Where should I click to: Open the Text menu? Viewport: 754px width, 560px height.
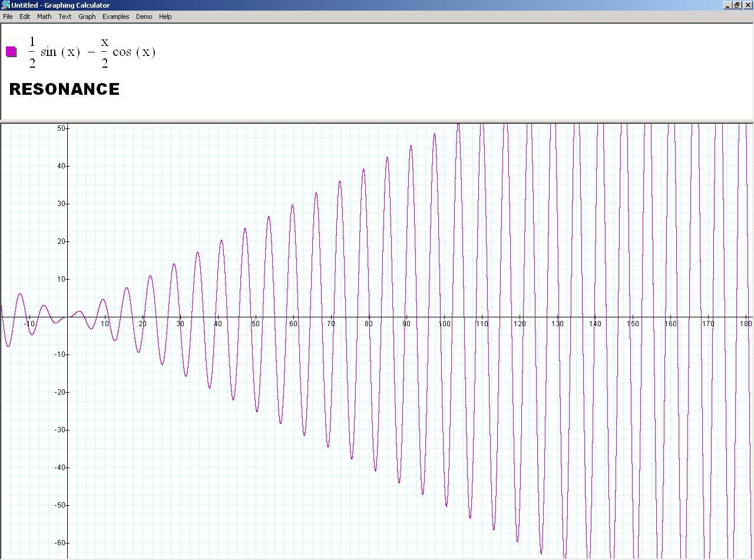click(x=65, y=16)
